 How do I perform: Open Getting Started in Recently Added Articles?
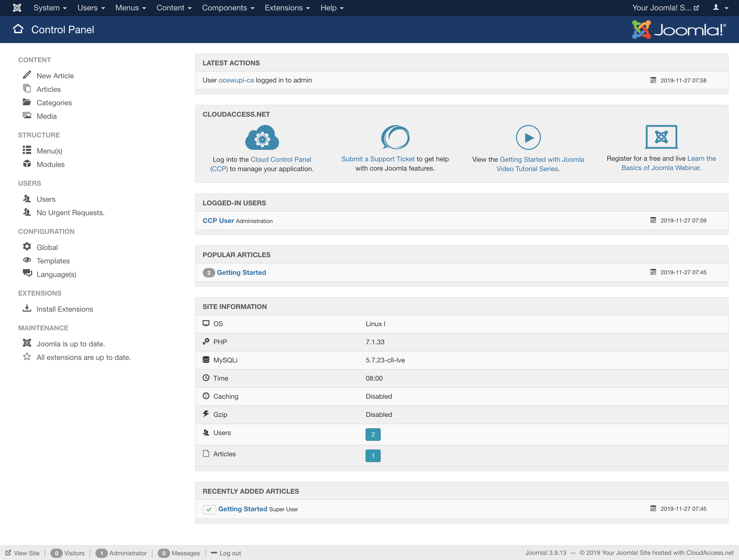pyautogui.click(x=242, y=509)
